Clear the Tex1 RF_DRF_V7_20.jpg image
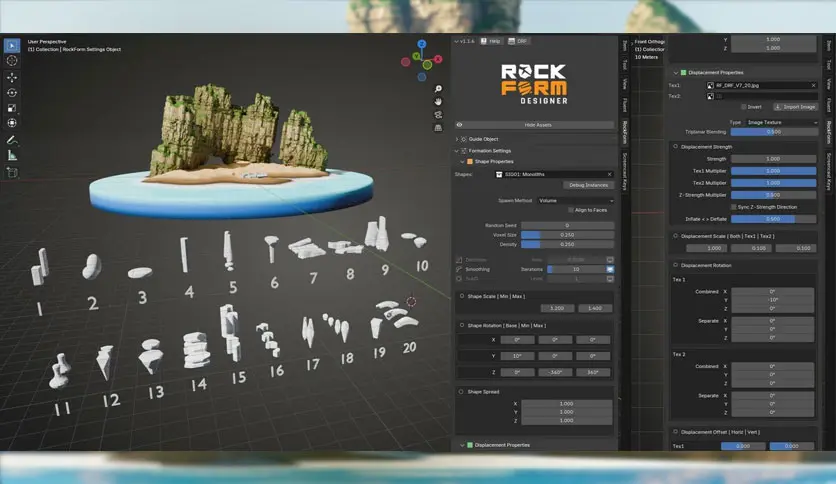The height and width of the screenshot is (484, 836). [x=813, y=85]
